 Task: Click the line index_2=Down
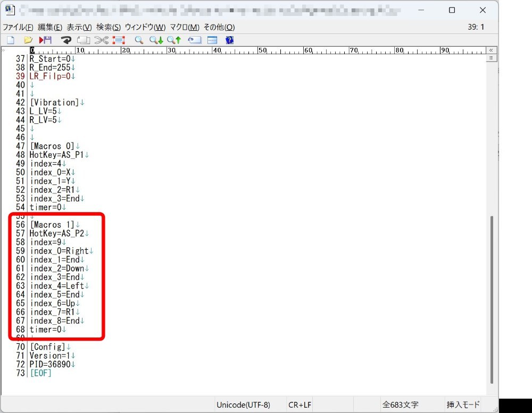click(57, 268)
